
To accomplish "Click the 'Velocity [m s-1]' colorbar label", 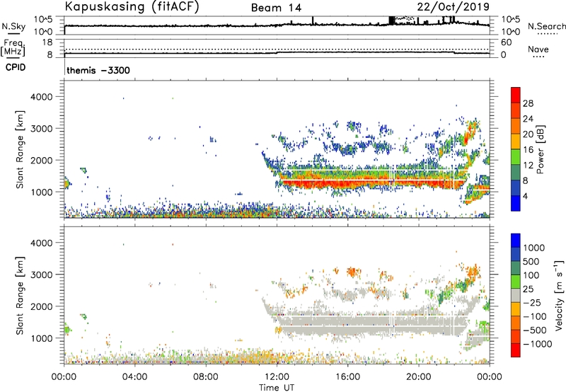I will [559, 295].
